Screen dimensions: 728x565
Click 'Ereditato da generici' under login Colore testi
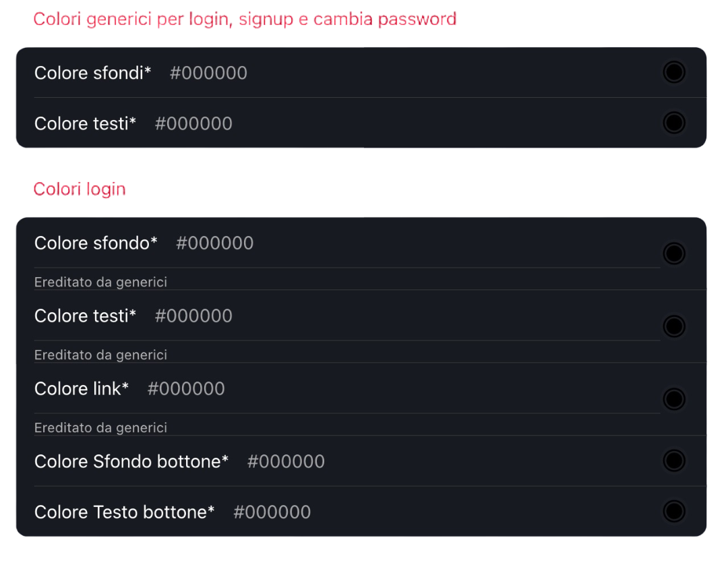[100, 355]
